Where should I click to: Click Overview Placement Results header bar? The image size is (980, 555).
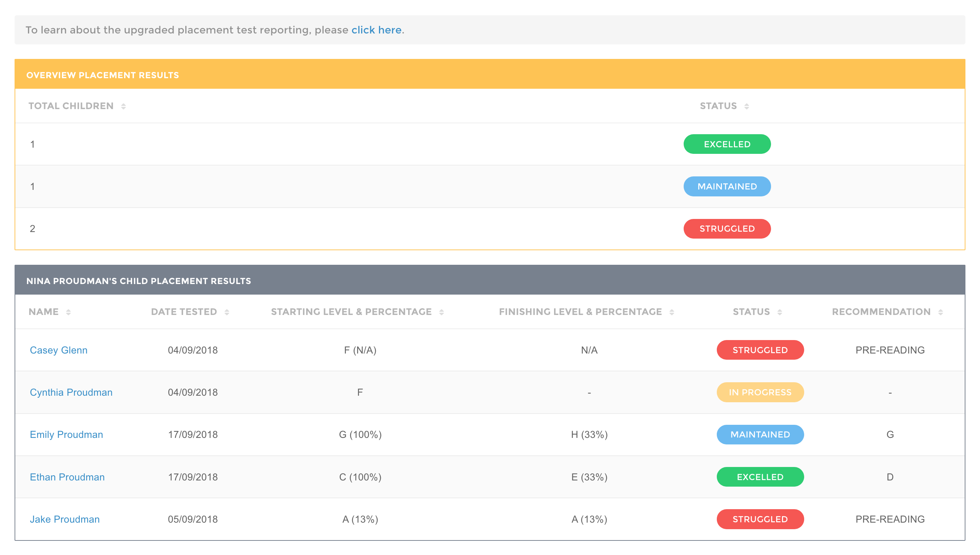point(490,75)
